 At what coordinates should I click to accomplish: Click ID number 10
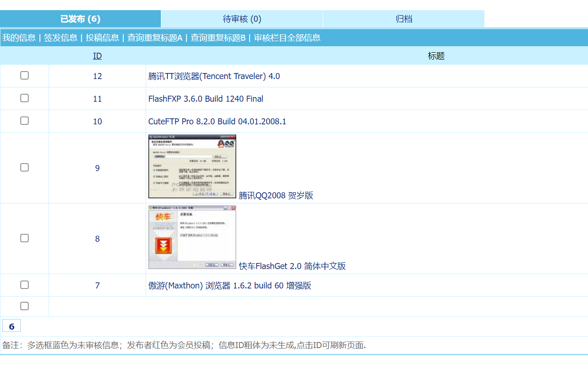click(97, 122)
